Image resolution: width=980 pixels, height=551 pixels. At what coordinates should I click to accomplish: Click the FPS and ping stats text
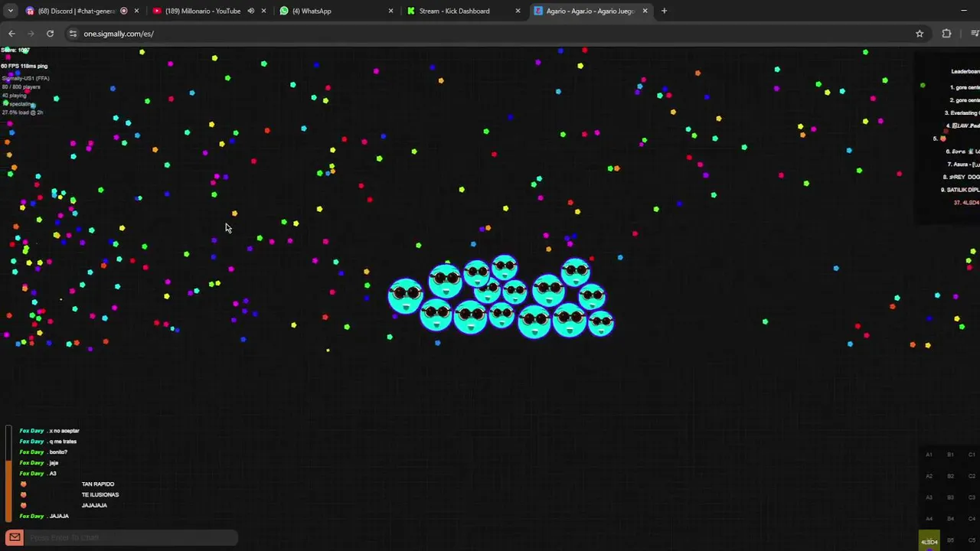tap(24, 66)
